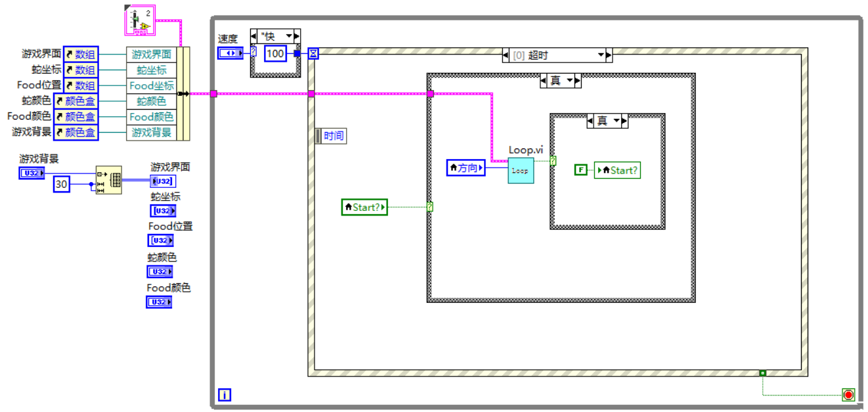Screen dimensions: 868x412
Task: Select 游戏界面 element in bundle node
Action: (152, 54)
